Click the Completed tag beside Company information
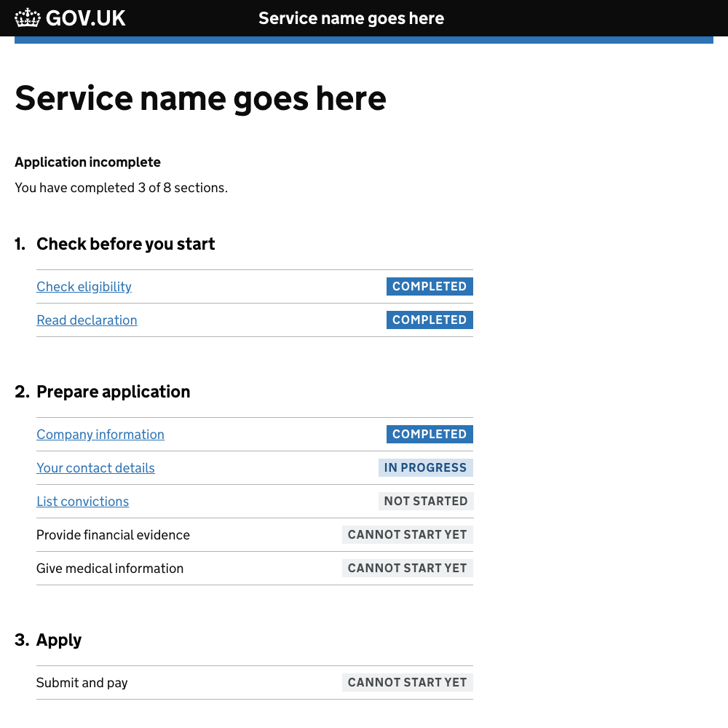 click(x=430, y=435)
